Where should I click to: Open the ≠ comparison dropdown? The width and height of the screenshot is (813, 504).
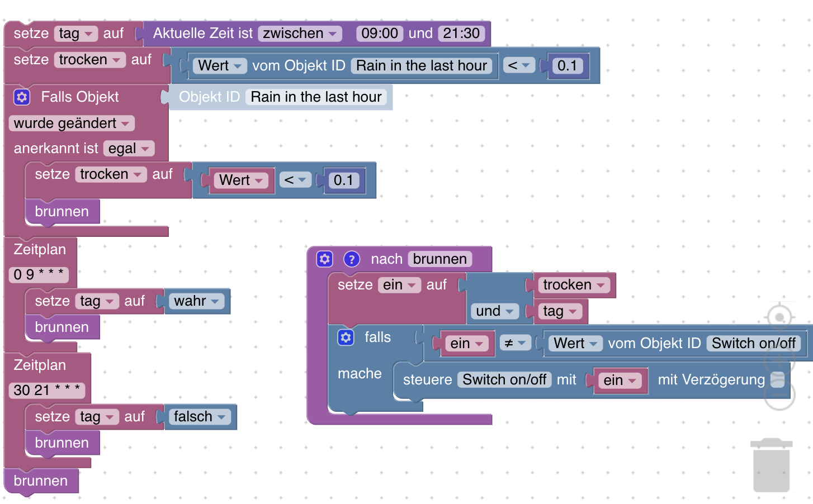click(x=515, y=344)
